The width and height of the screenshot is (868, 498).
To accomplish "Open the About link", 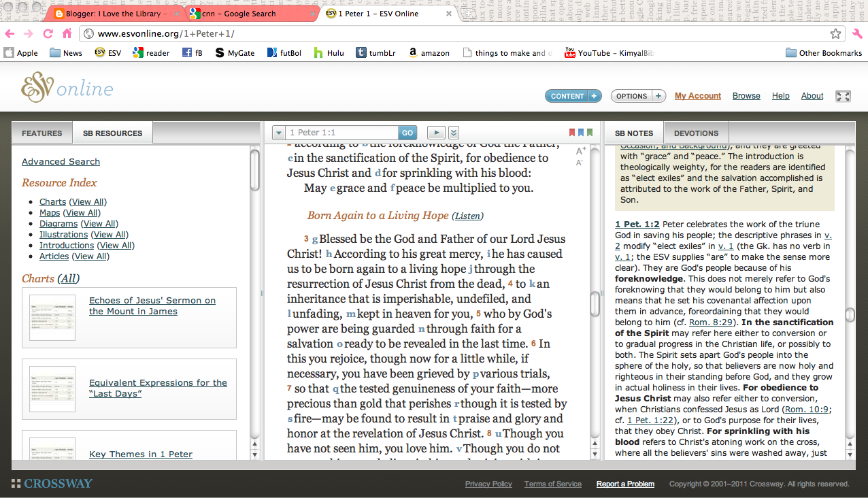I will coord(812,96).
